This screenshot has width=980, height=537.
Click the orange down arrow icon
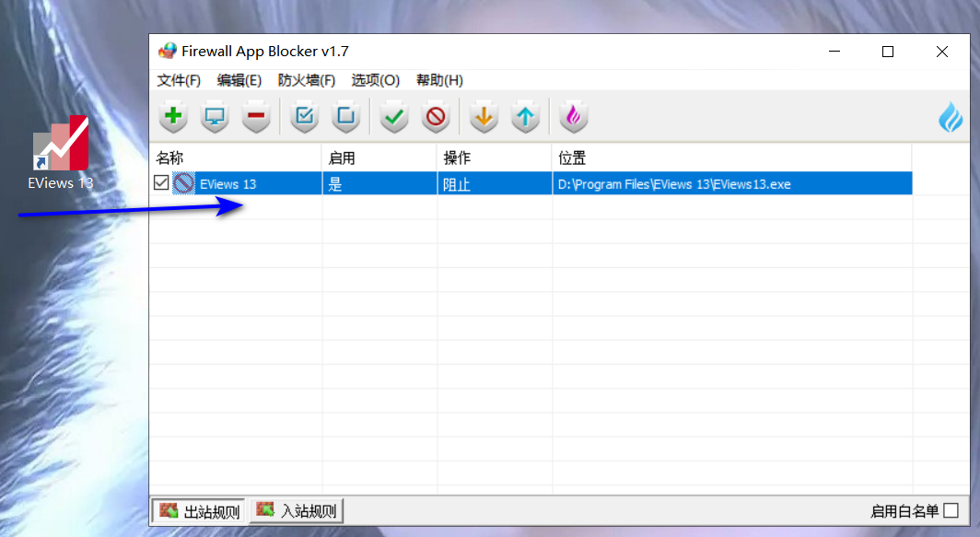(x=484, y=116)
